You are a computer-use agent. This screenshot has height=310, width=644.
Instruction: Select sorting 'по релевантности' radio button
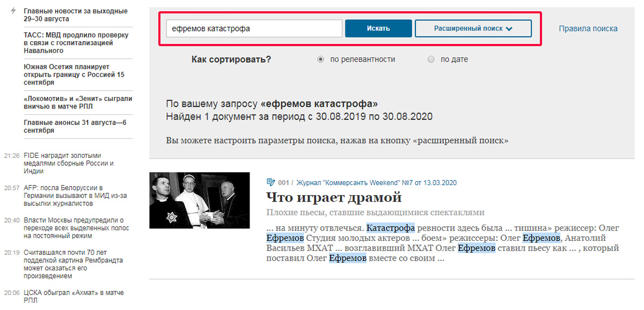click(320, 60)
